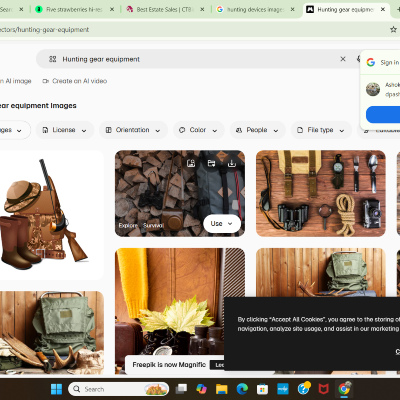Expand the License filter dropdown
Image resolution: width=400 pixels, height=400 pixels.
pos(65,130)
